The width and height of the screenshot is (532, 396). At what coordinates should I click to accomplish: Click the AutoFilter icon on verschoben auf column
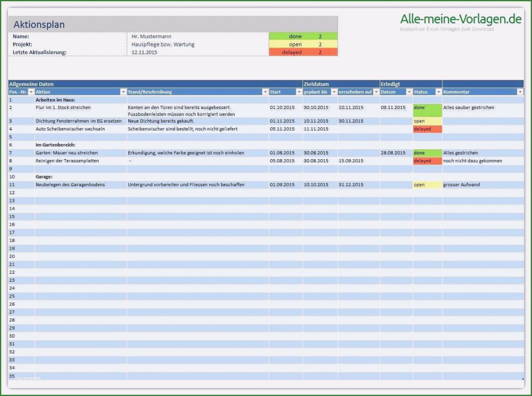coord(377,92)
